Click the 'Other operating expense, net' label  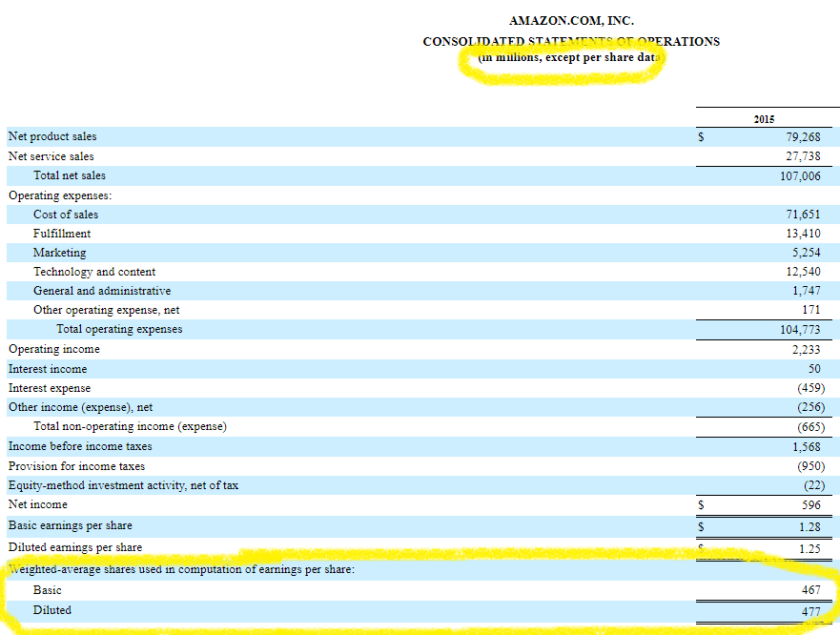tap(106, 310)
